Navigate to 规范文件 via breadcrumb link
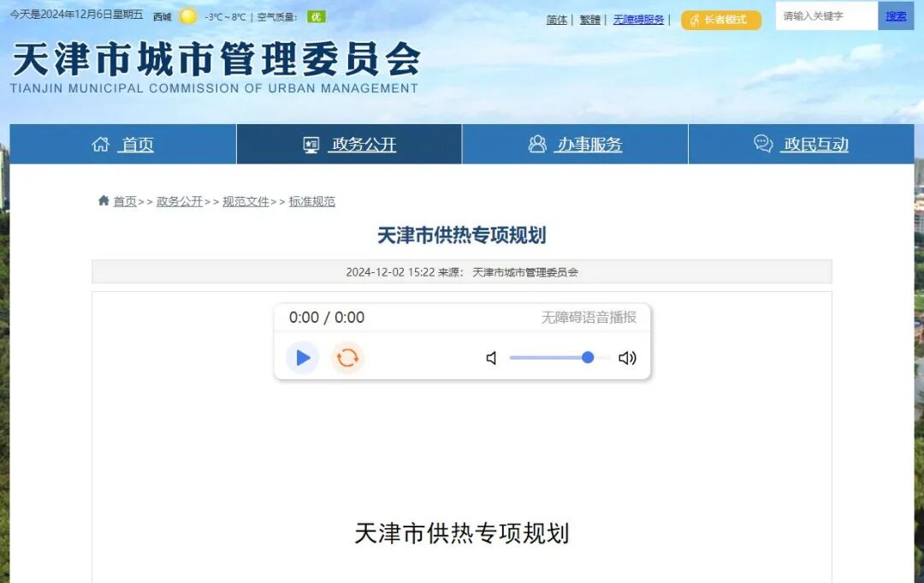Screen dimensions: 924x583 click(x=246, y=201)
